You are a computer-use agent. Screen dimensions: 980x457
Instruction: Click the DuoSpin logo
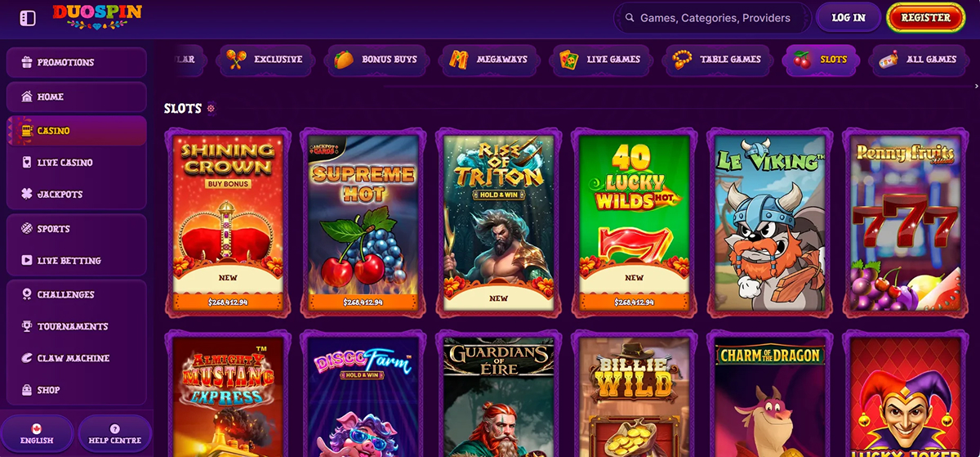coord(97,17)
